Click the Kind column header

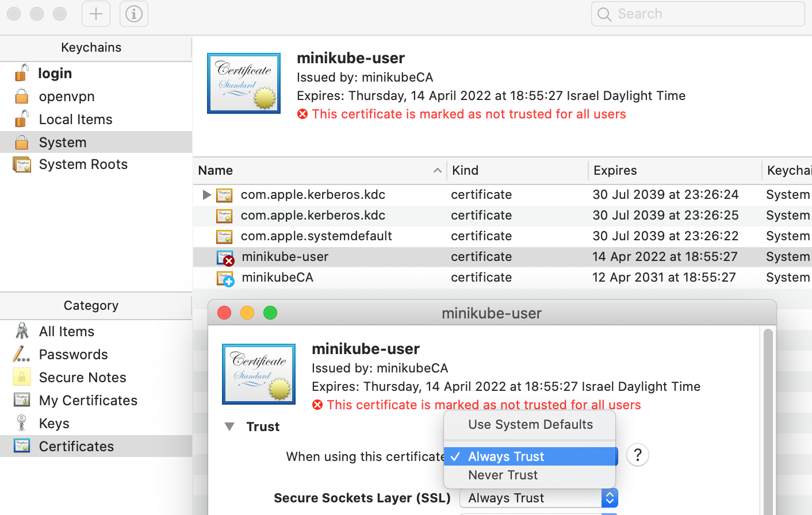(x=518, y=170)
